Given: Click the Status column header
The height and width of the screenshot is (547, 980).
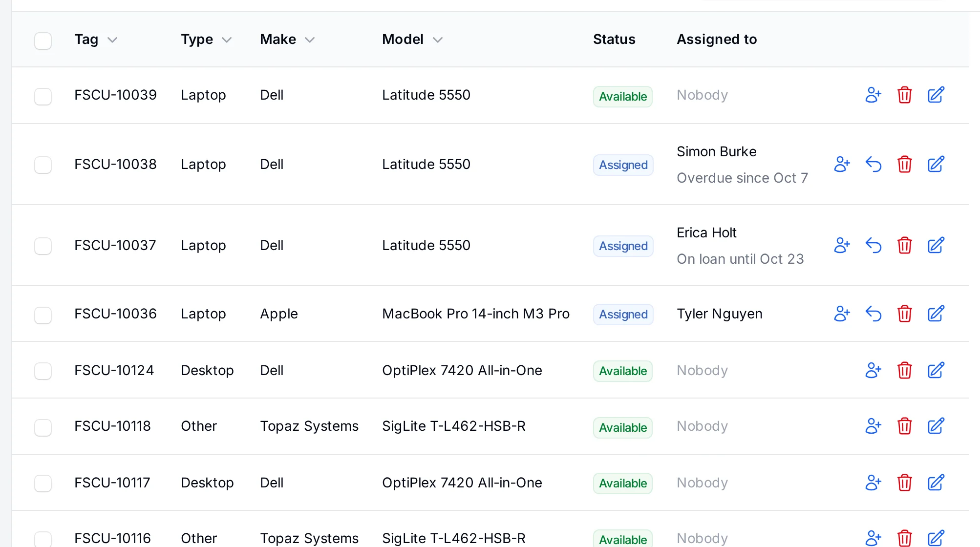Looking at the screenshot, I should tap(614, 39).
